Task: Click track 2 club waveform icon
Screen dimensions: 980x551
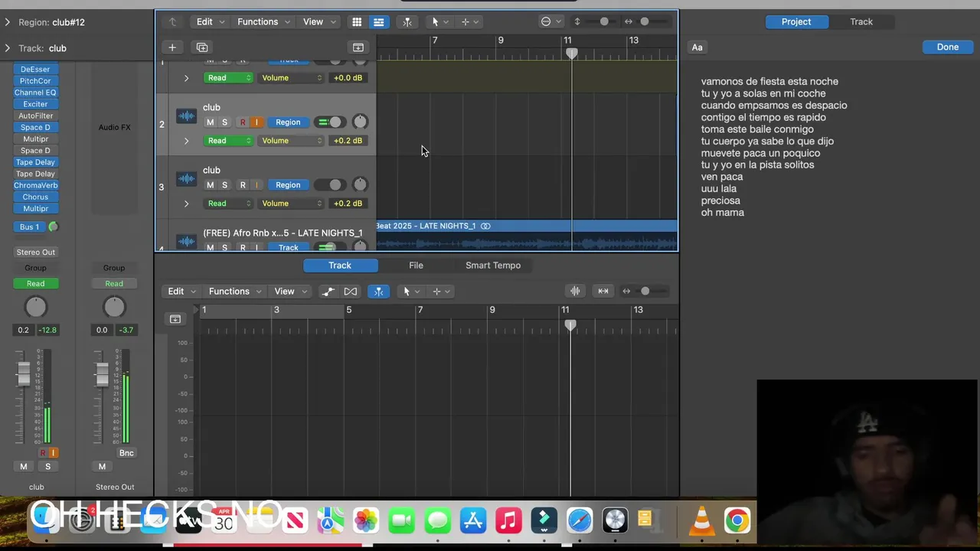Action: point(186,116)
